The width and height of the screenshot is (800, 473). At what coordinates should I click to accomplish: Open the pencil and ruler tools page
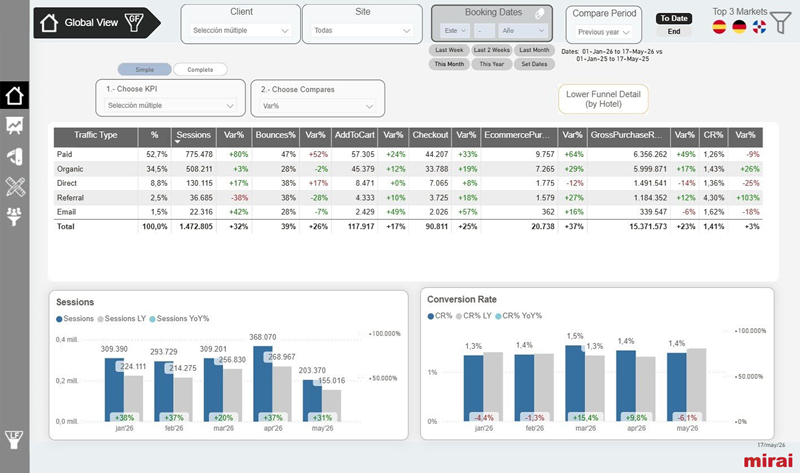14,187
